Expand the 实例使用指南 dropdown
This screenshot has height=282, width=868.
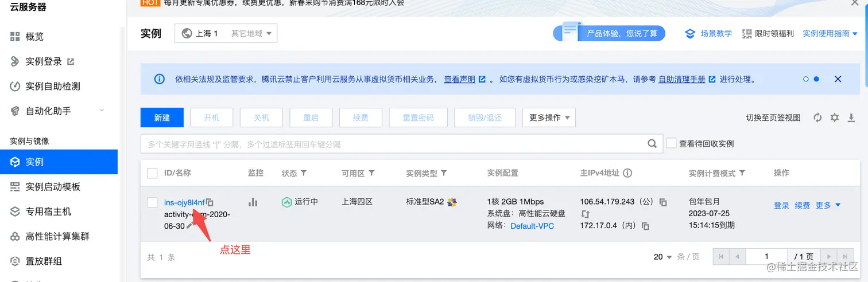[830, 33]
